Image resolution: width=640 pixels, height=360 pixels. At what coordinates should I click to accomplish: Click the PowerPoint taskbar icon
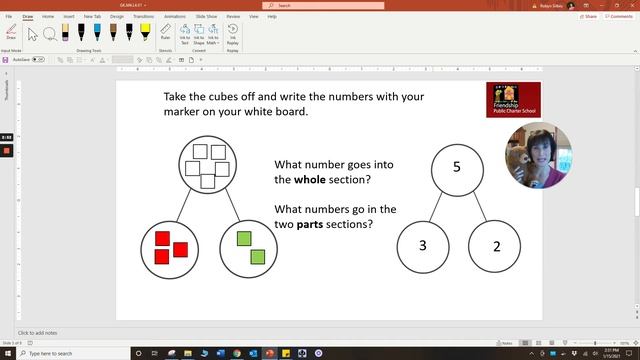[x=269, y=353]
